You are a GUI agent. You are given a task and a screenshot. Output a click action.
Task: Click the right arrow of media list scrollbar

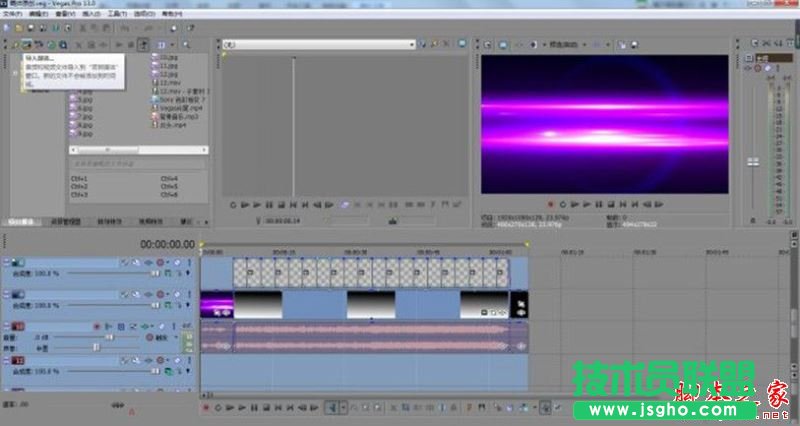click(204, 150)
